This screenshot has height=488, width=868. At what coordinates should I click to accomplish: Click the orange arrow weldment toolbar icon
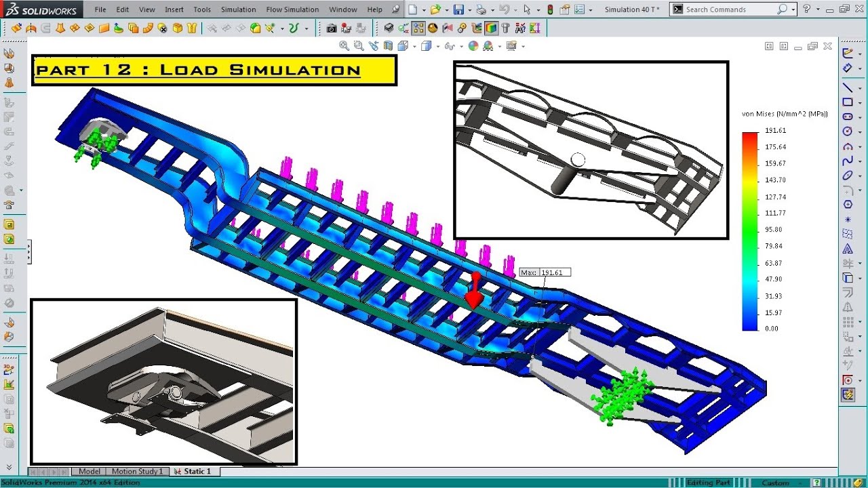tap(60, 28)
